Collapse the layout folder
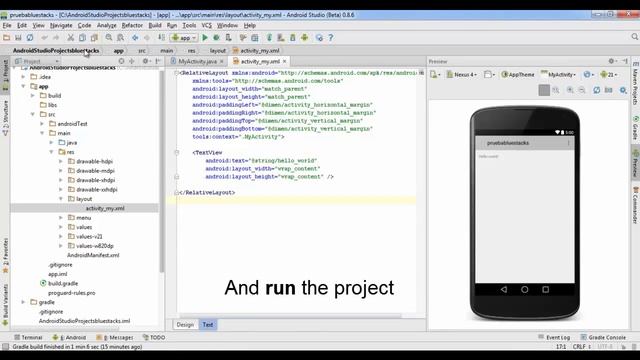Viewport: 640px width, 360px height. click(61, 199)
